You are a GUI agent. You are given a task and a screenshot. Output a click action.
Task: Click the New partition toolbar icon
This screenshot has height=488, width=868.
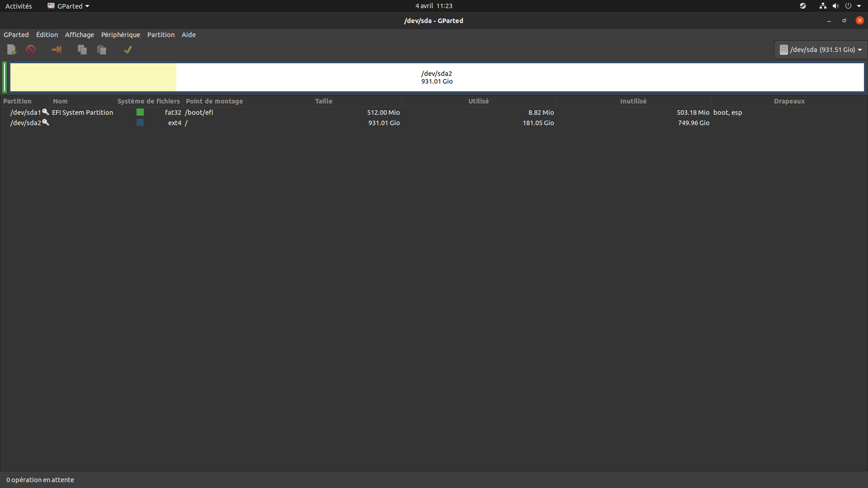[12, 50]
